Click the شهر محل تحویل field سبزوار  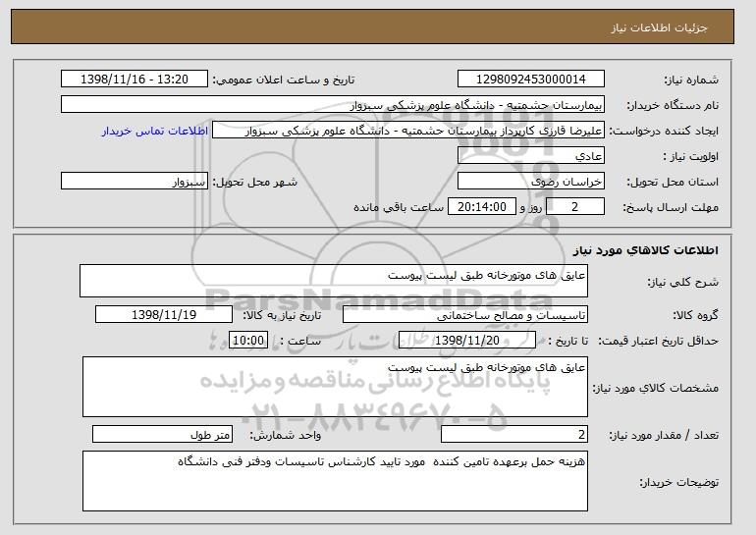click(135, 182)
